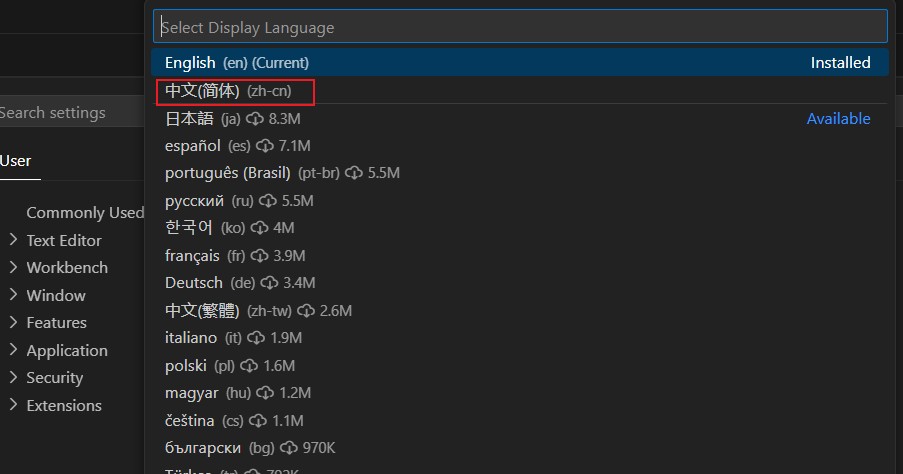Screen dimensions: 903x474
Task: Click the cloud icon beside 中文(繁體) zh-tw
Action: tap(306, 311)
